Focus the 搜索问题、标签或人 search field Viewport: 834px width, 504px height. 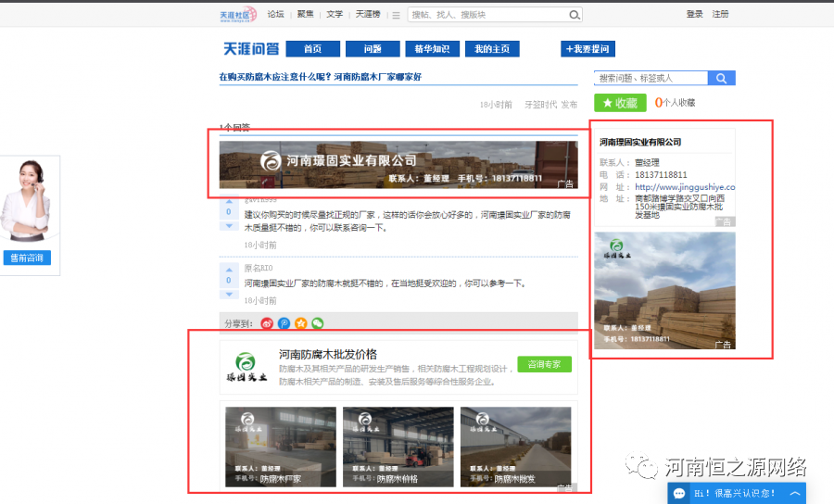651,78
